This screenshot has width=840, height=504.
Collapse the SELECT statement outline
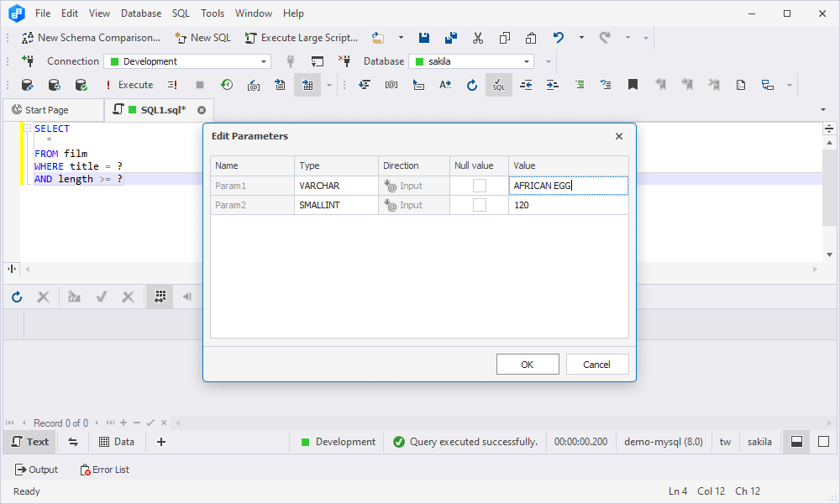[x=28, y=129]
